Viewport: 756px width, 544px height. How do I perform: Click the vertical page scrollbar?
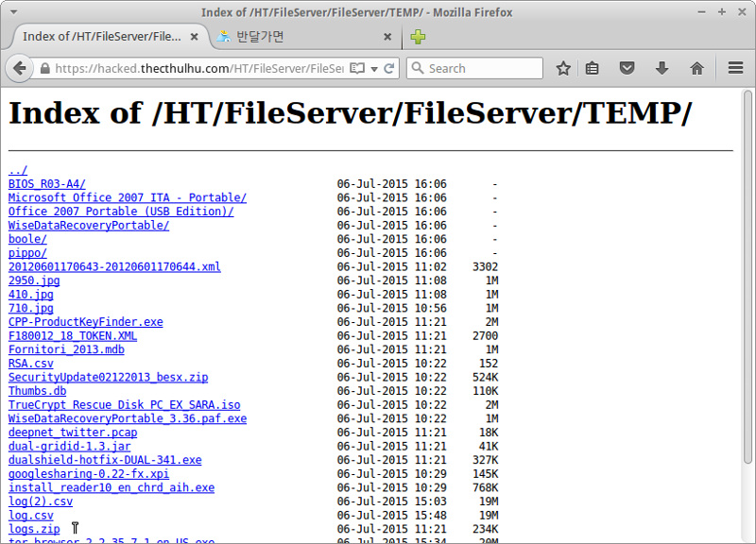pos(747,277)
